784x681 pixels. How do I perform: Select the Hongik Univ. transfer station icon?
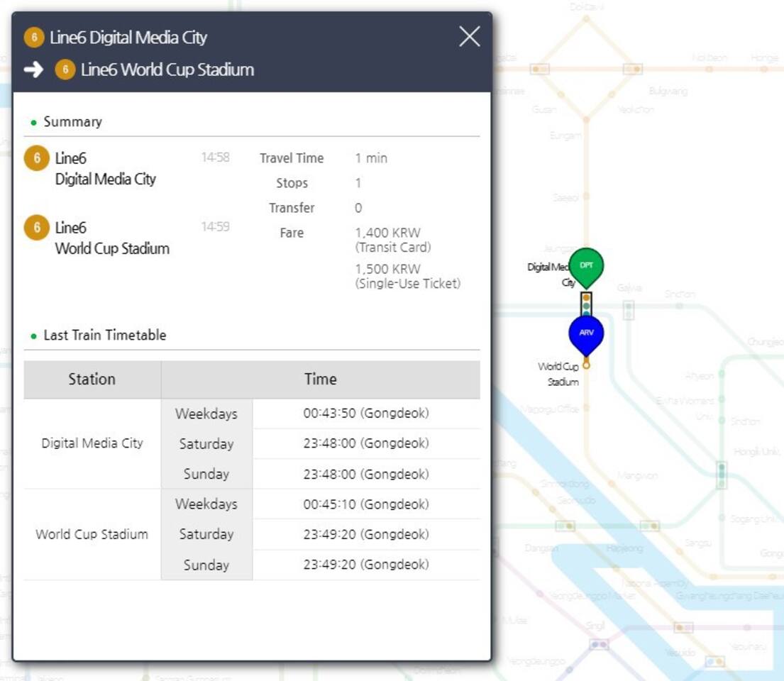coord(722,474)
